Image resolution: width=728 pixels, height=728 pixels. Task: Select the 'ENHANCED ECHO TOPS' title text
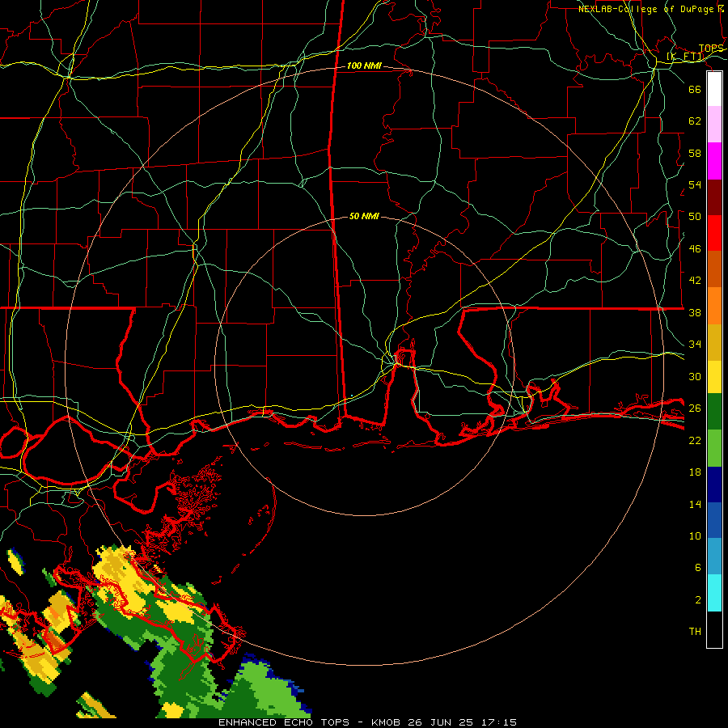286,722
